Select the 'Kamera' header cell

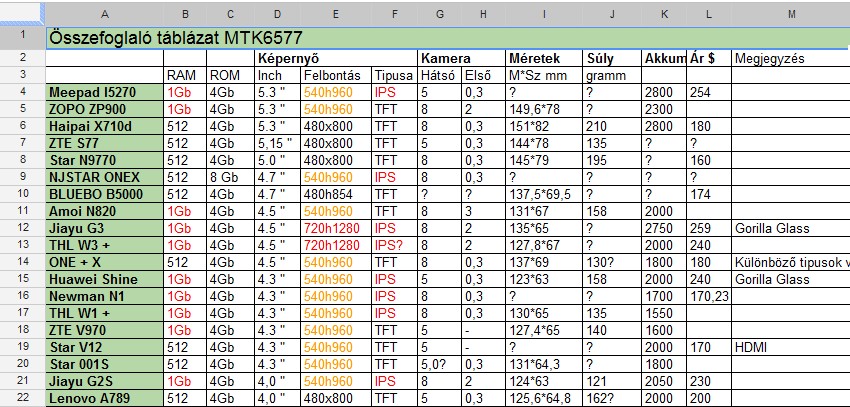pos(462,58)
